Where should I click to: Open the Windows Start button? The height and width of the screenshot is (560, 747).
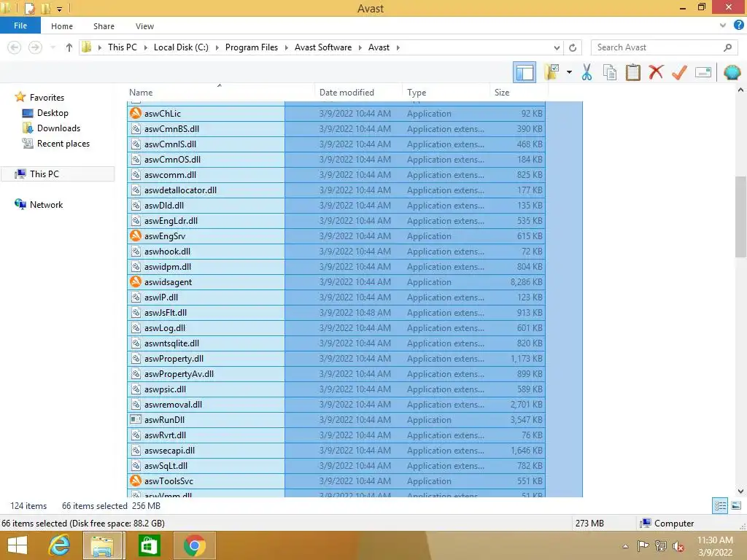click(18, 545)
